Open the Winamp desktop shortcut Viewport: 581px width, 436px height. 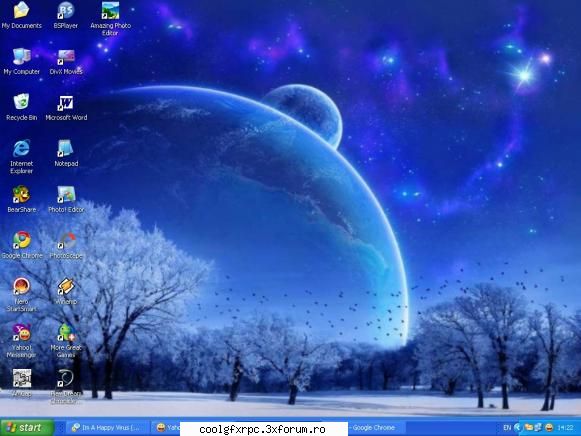point(66,291)
